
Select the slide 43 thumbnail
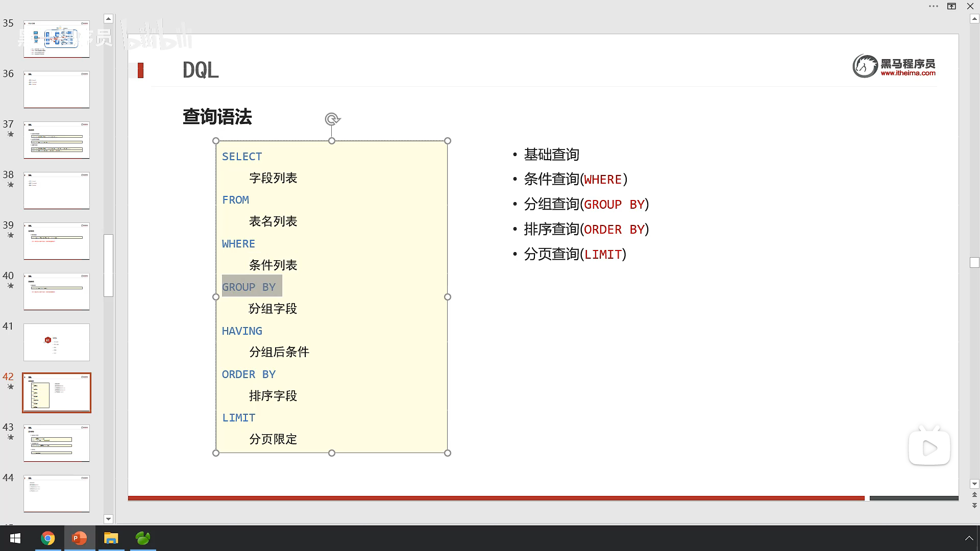(x=57, y=443)
